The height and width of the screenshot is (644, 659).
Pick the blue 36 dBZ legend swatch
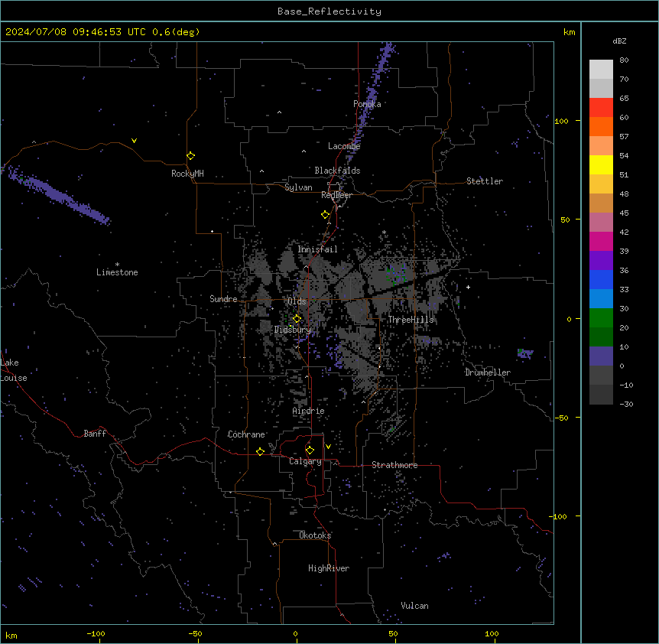601,279
